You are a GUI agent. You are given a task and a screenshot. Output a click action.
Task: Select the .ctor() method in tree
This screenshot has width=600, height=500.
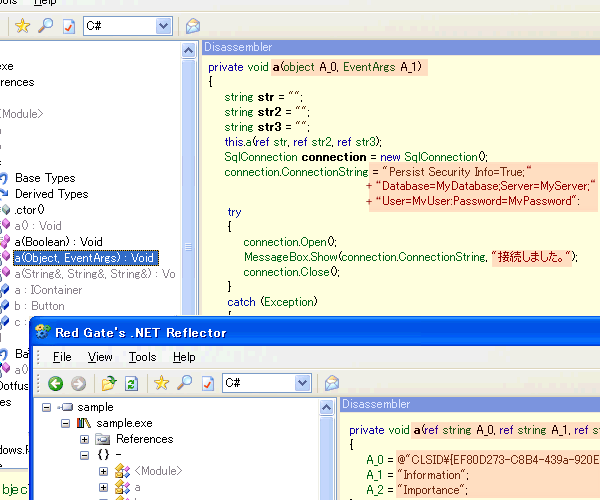click(29, 210)
